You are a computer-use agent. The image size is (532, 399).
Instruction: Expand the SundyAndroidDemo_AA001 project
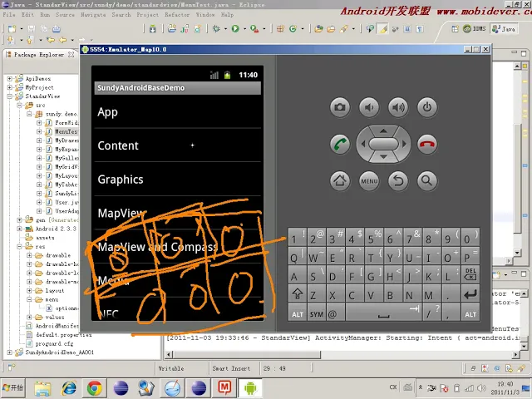coord(10,352)
